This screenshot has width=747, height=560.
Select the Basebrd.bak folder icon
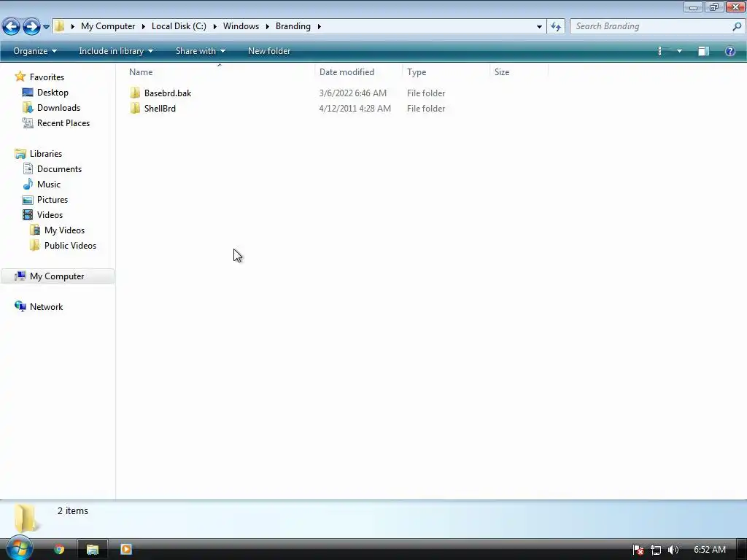135,93
